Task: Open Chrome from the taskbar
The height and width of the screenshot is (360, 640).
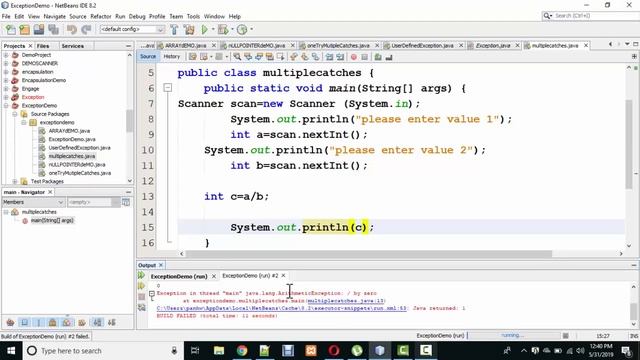Action: 242,351
